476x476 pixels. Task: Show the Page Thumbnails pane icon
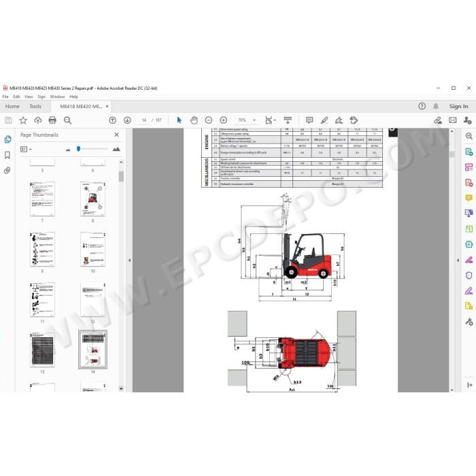pyautogui.click(x=7, y=139)
